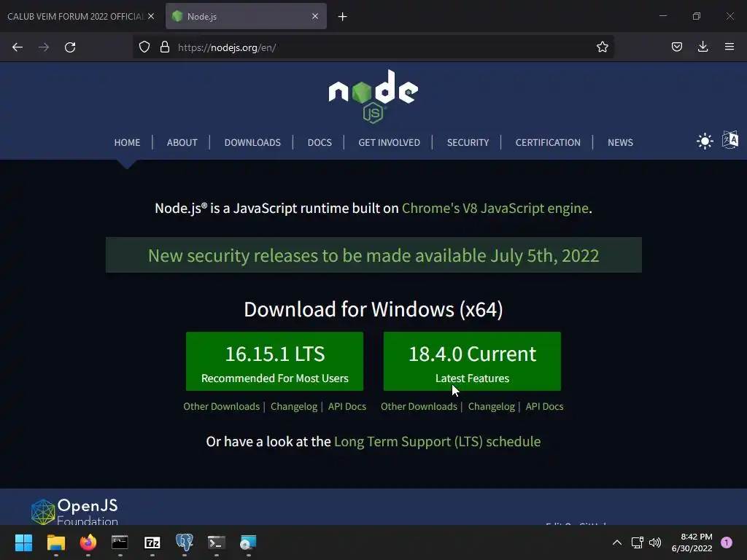Open the PostgreSQL elephant taskbar icon
Viewport: 747px width, 560px height.
185,542
